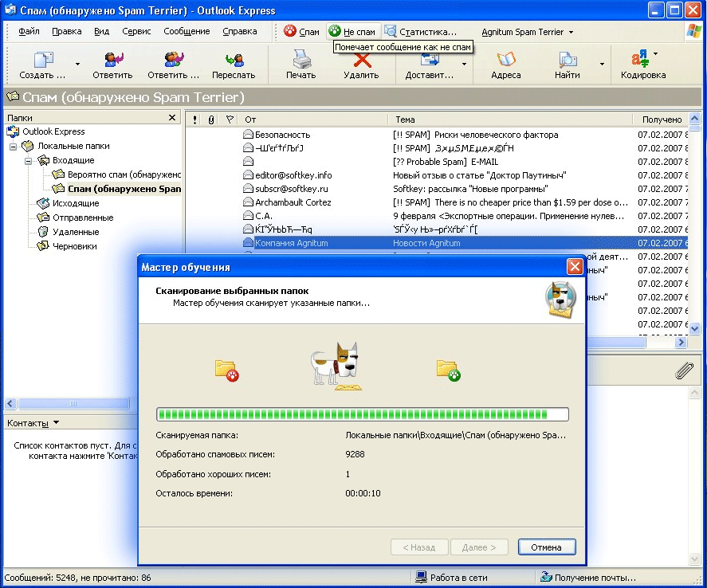Image resolution: width=707 pixels, height=588 pixels.
Task: Click the Encoding (Кодировка) toolbar icon
Action: (639, 59)
